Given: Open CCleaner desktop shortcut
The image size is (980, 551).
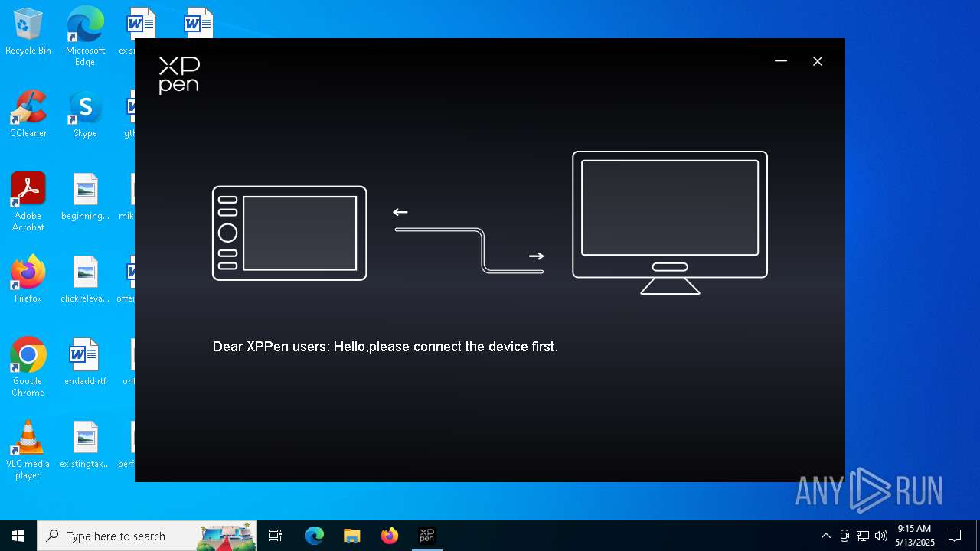Looking at the screenshot, I should coord(28,115).
